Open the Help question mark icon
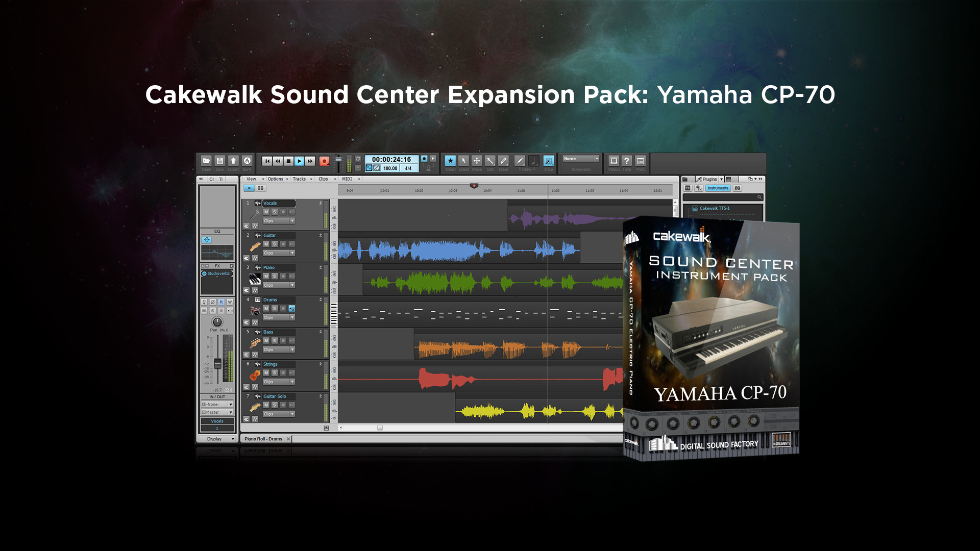This screenshot has height=551, width=980. click(627, 161)
